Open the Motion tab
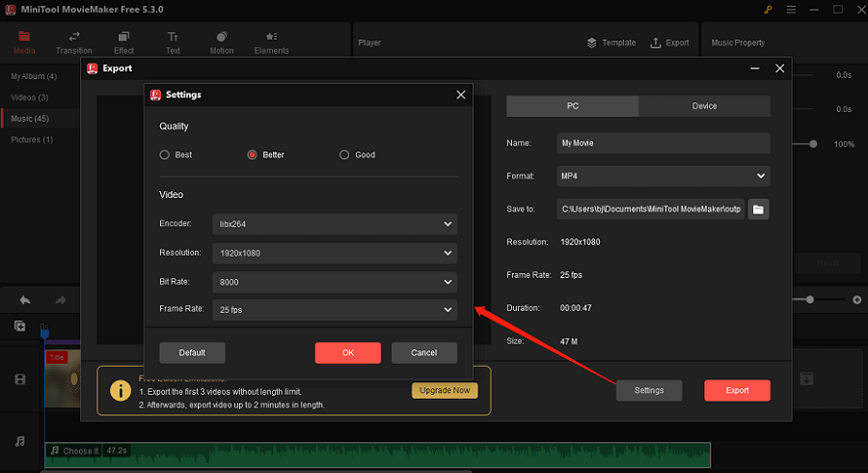 tap(222, 42)
